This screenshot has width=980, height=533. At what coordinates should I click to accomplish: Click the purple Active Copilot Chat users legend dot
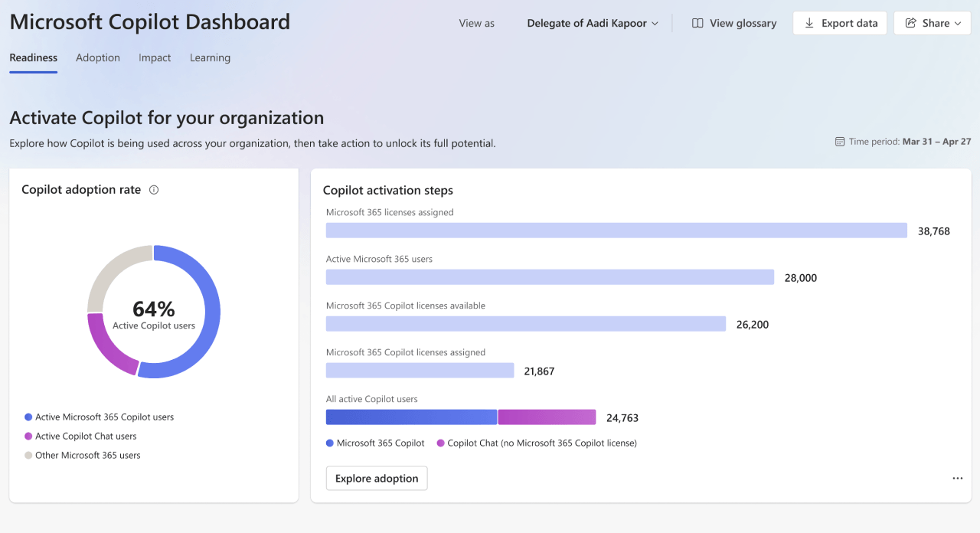coord(28,437)
